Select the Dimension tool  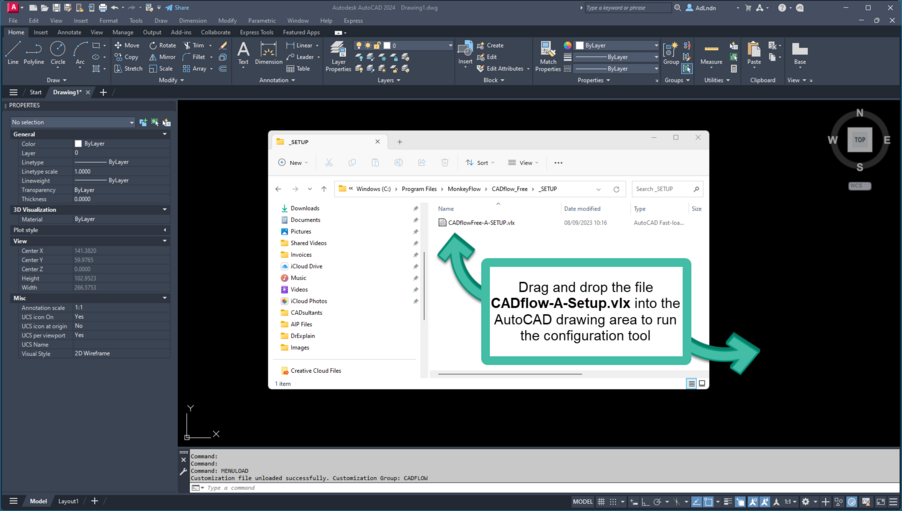(x=269, y=53)
